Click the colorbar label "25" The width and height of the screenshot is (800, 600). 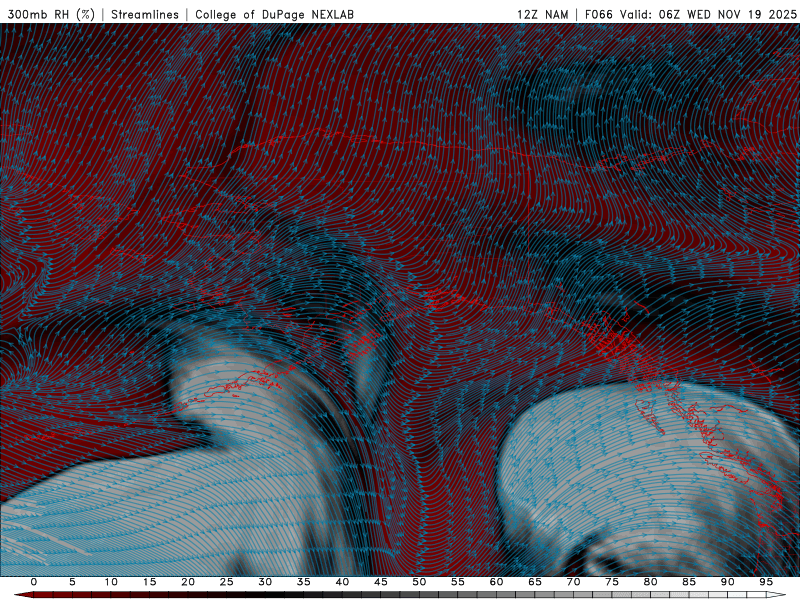[227, 582]
